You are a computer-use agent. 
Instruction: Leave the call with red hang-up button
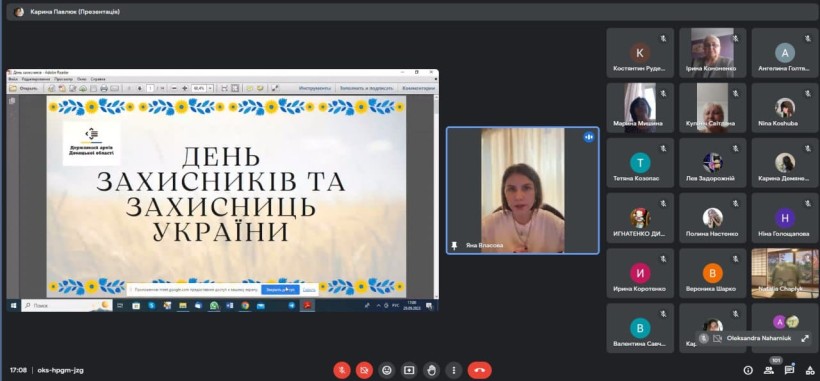click(x=480, y=370)
